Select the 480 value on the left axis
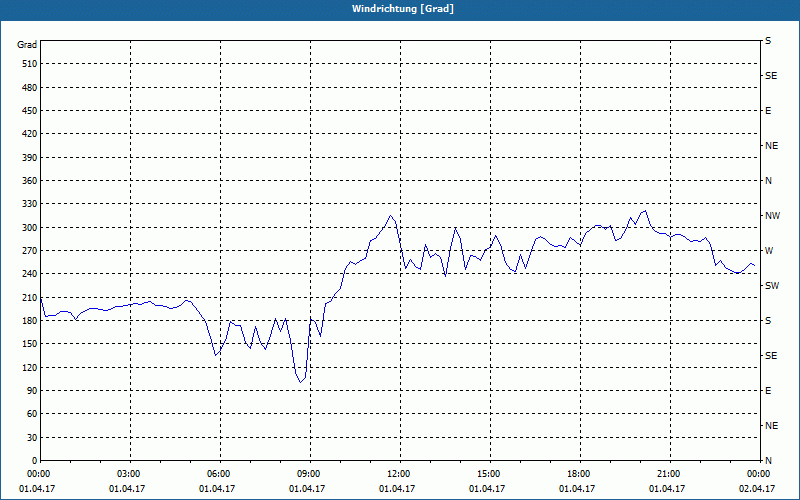800x500 pixels. (x=30, y=87)
